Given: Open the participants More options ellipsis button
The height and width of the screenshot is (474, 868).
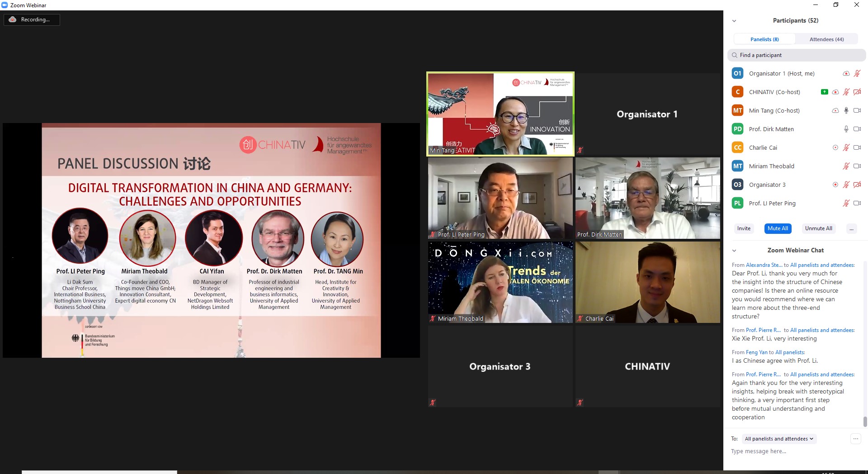Looking at the screenshot, I should pyautogui.click(x=851, y=228).
